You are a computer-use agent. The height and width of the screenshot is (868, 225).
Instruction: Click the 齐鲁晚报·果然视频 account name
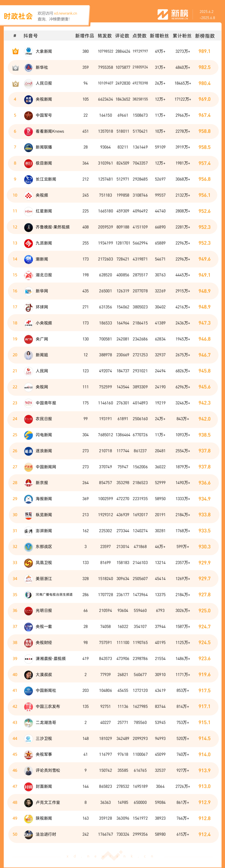pyautogui.click(x=52, y=227)
